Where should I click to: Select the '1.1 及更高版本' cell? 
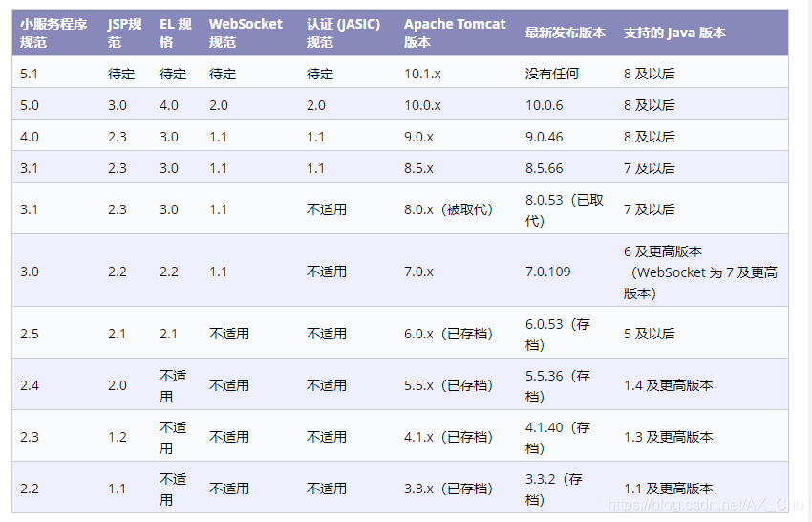click(668, 489)
